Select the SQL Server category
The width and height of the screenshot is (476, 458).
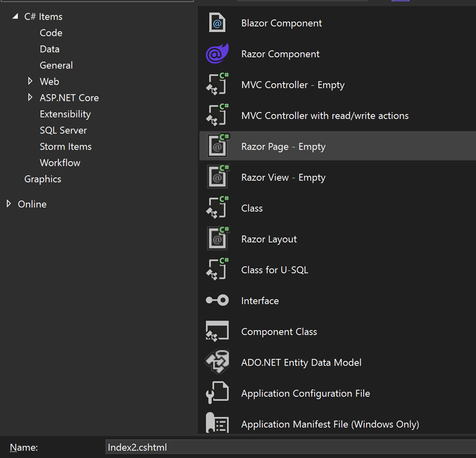[x=63, y=130]
